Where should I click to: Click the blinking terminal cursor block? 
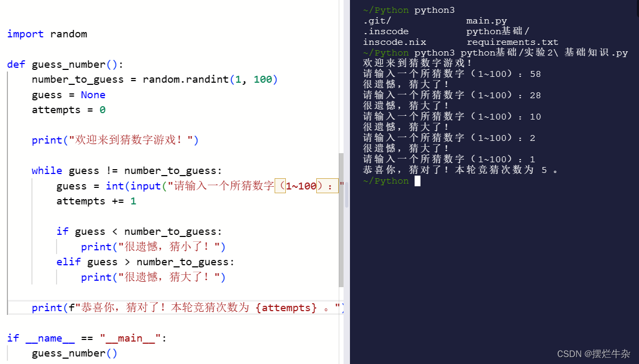click(x=417, y=180)
